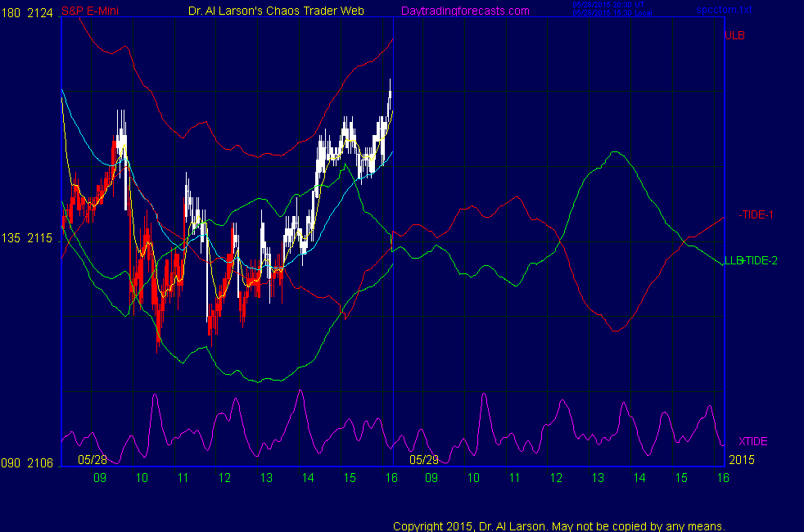
Task: Select the XTIDE legend label
Action: (x=752, y=441)
